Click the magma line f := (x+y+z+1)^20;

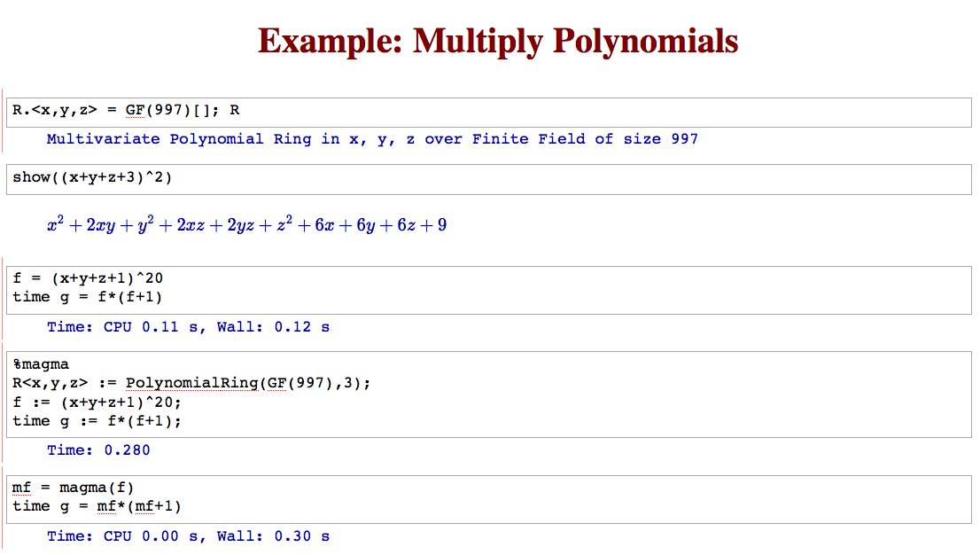point(97,403)
